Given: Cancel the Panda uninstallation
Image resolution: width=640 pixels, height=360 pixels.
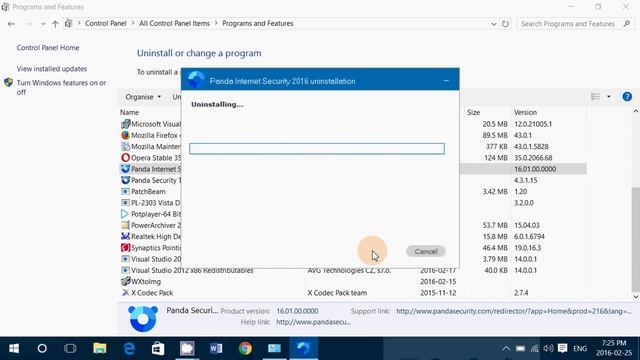Looking at the screenshot, I should pos(426,251).
